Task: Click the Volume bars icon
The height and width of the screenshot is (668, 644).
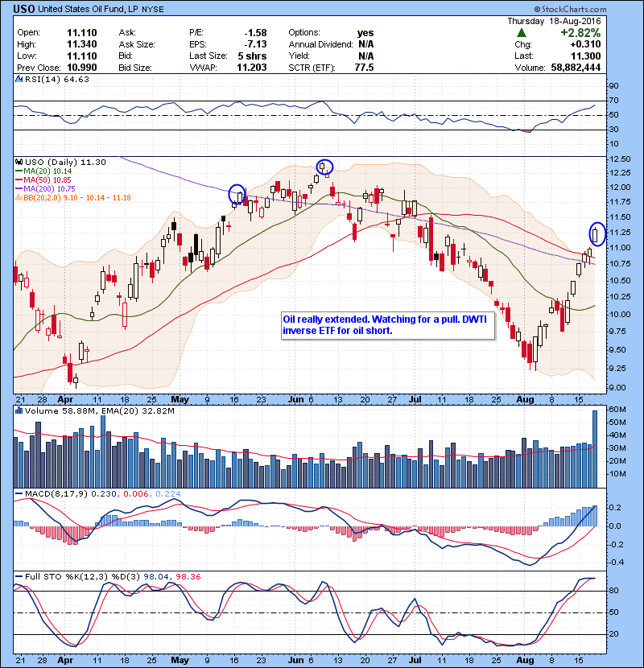Action: click(19, 410)
